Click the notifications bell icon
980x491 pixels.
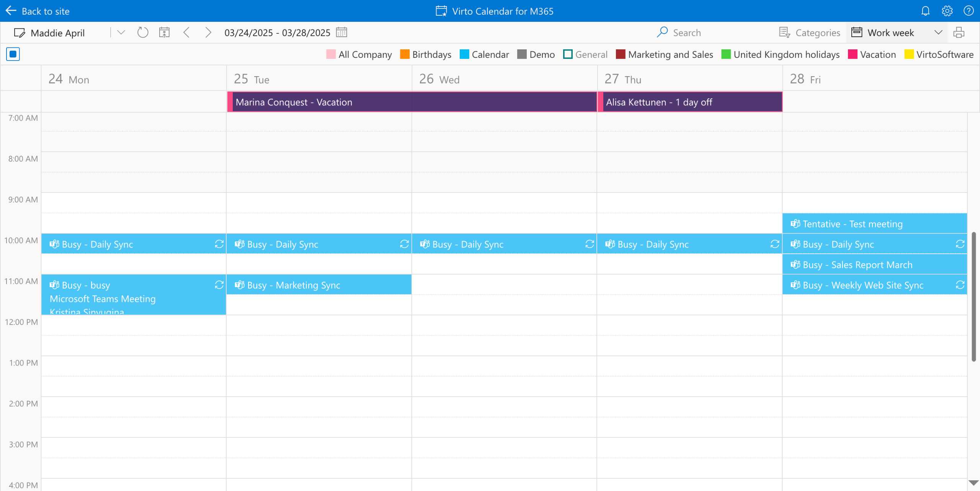(925, 11)
